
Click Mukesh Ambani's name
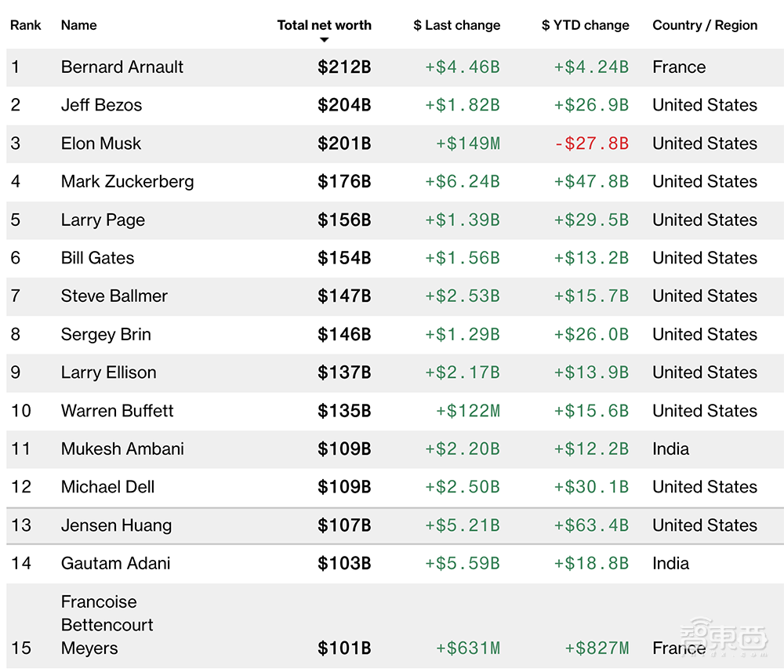point(122,449)
